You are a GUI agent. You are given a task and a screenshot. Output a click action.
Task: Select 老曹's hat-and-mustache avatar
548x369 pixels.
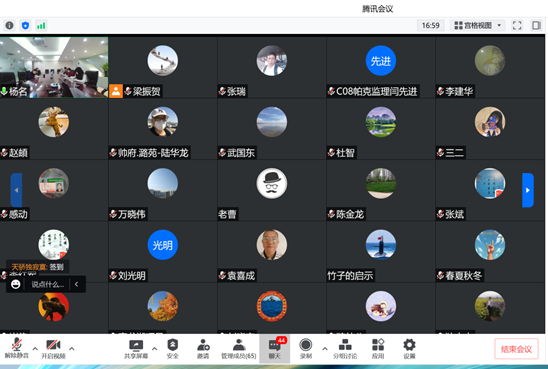point(272,183)
